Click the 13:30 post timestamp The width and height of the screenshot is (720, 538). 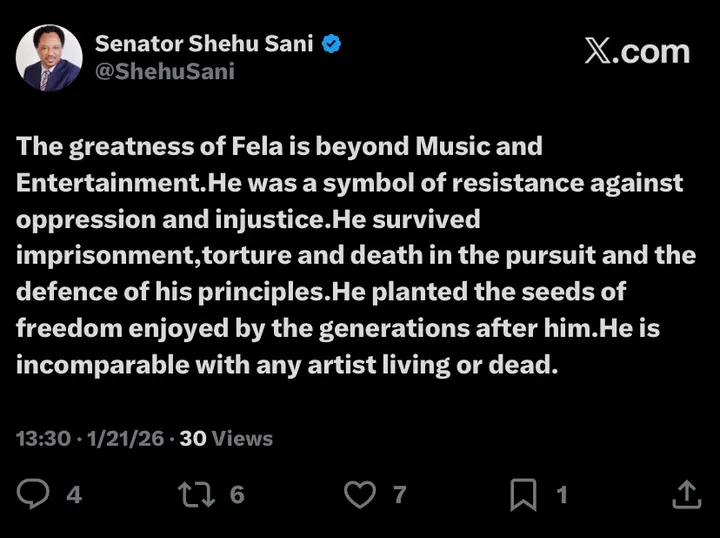click(x=43, y=438)
